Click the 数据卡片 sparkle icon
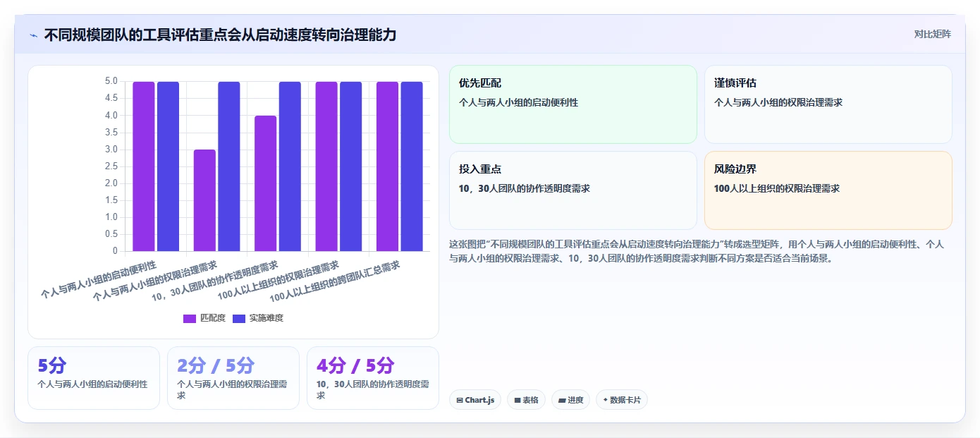The width and height of the screenshot is (980, 438). [x=606, y=400]
